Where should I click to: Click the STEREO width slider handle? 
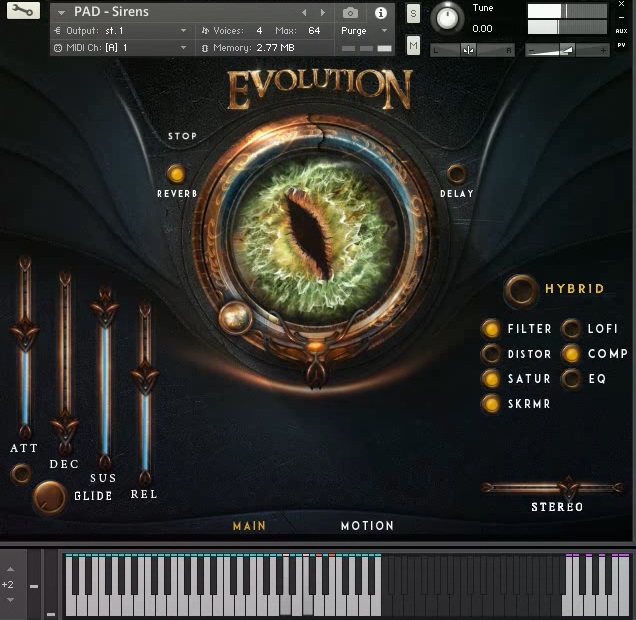568,488
